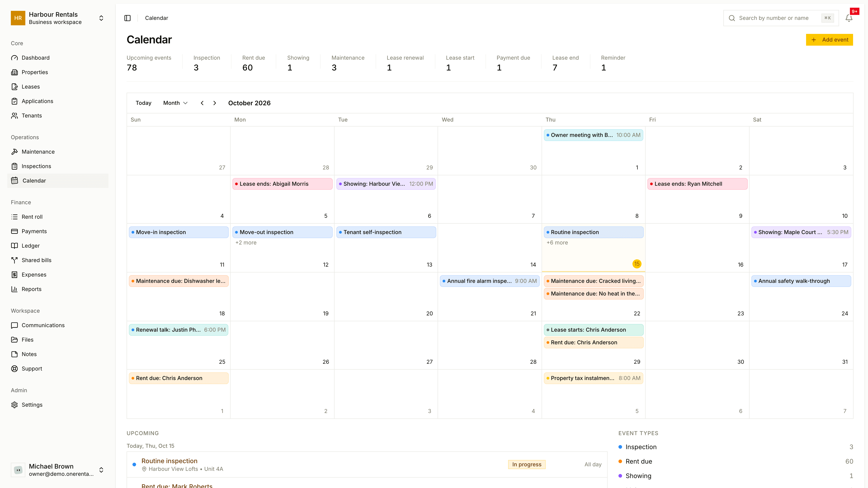Click the Maintenance hammer icon

(x=14, y=152)
